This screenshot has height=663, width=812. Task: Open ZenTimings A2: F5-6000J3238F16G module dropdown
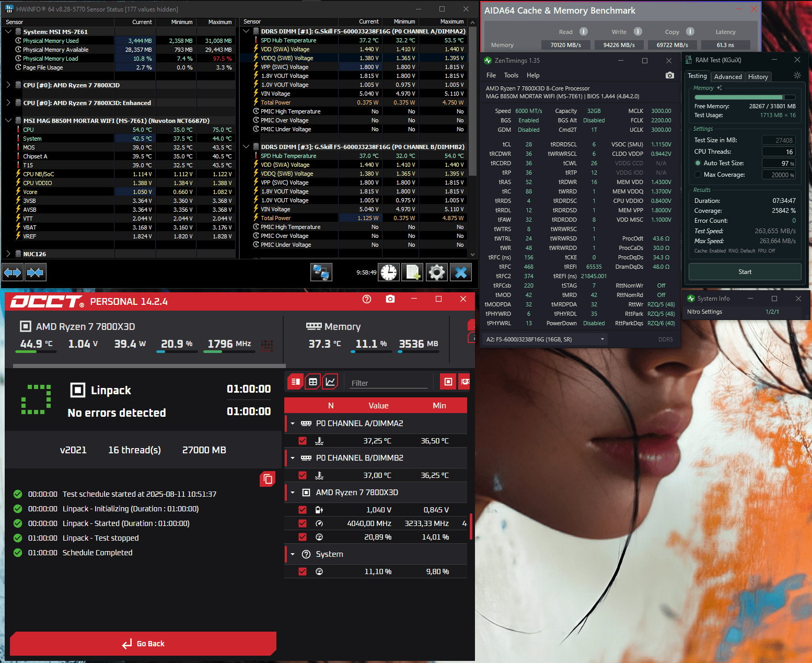[x=546, y=339]
